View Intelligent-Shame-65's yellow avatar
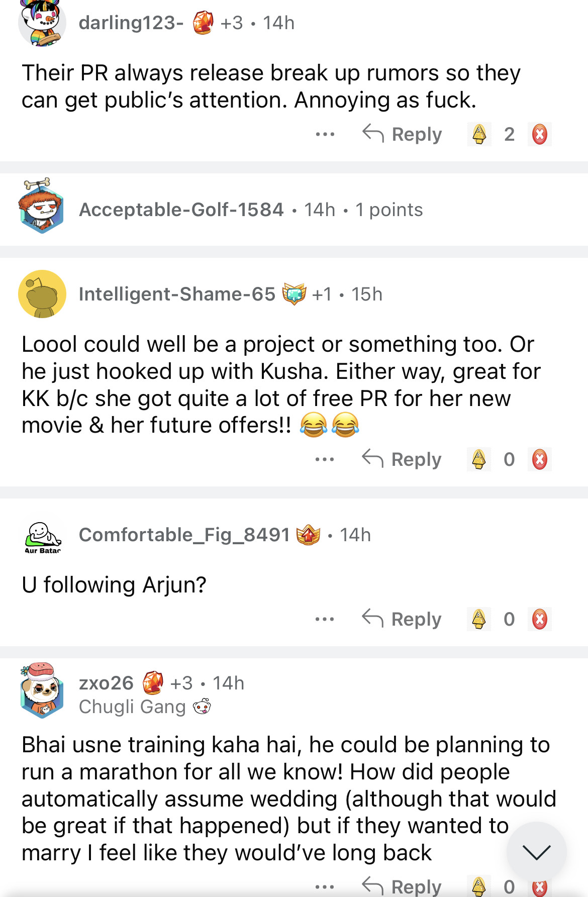588x897 pixels. 42,294
